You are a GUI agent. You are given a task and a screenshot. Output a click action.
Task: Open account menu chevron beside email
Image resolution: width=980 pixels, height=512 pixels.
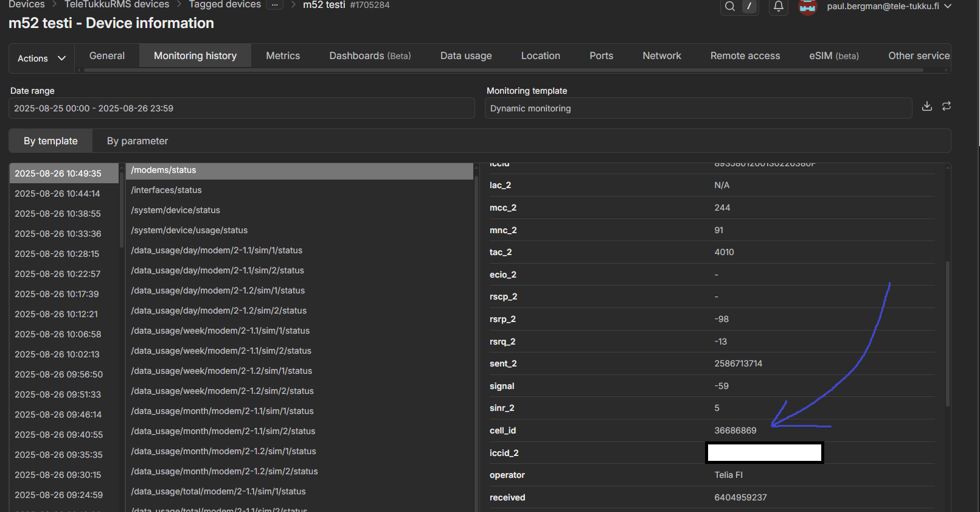pyautogui.click(x=948, y=6)
